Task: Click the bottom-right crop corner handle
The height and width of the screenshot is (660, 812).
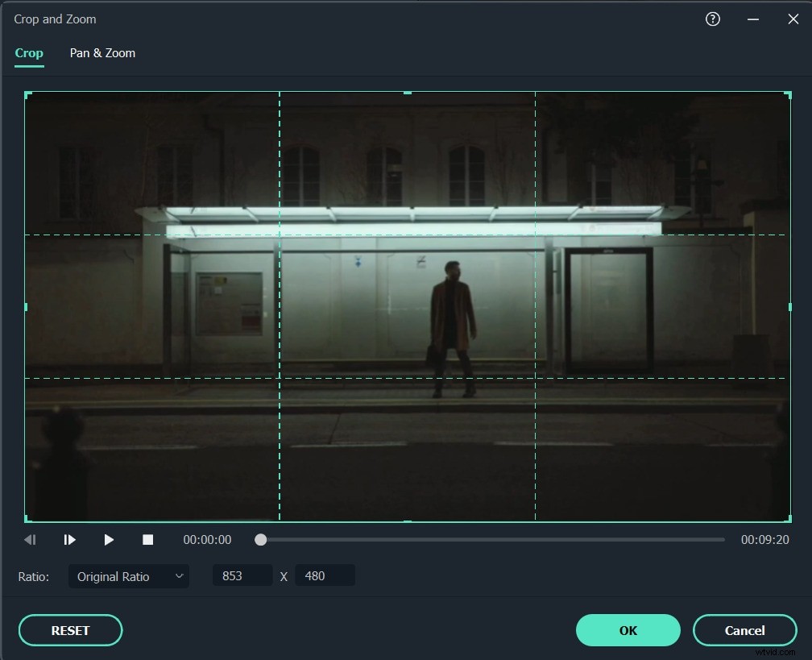Action: pyautogui.click(x=788, y=521)
